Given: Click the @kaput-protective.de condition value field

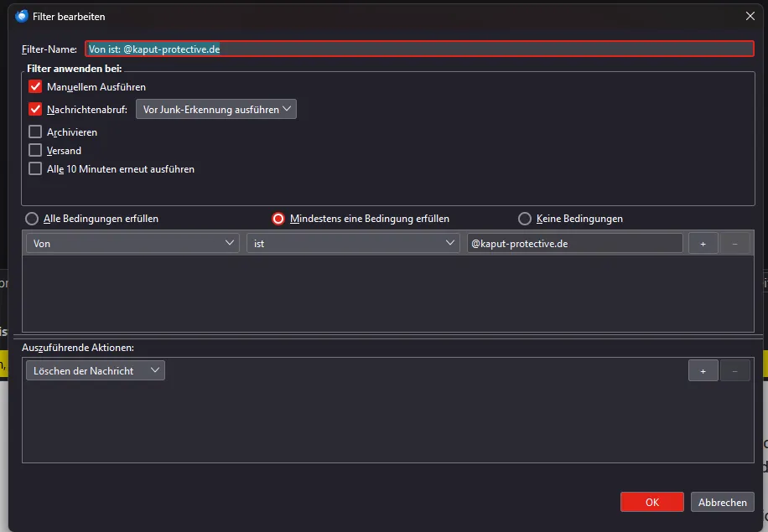Looking at the screenshot, I should (x=575, y=243).
